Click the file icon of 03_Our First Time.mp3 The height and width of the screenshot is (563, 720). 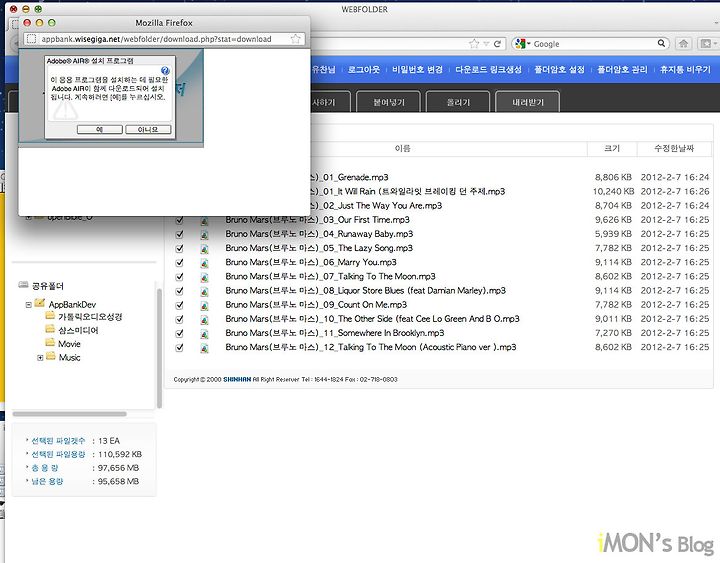click(204, 221)
